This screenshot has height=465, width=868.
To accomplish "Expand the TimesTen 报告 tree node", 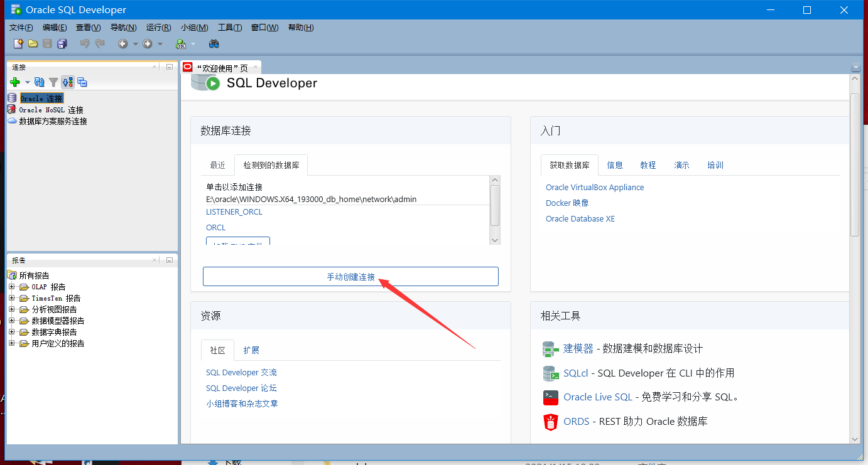I will (x=12, y=298).
